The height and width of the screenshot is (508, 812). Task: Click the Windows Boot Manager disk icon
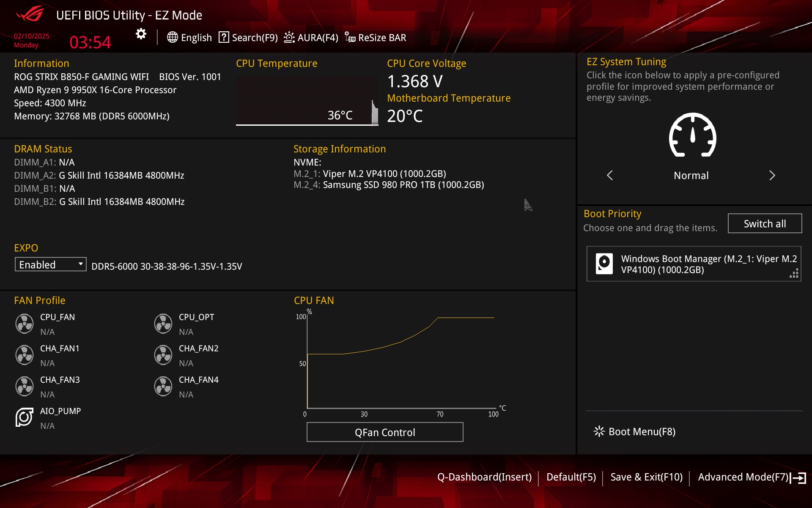click(x=604, y=264)
